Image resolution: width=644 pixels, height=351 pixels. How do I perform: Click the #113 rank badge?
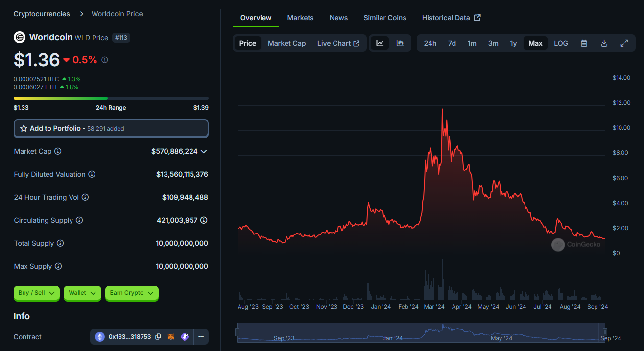tap(121, 38)
